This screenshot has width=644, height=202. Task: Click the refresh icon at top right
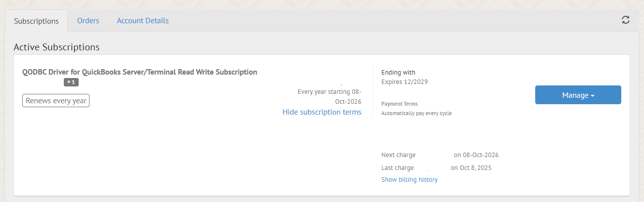(626, 20)
